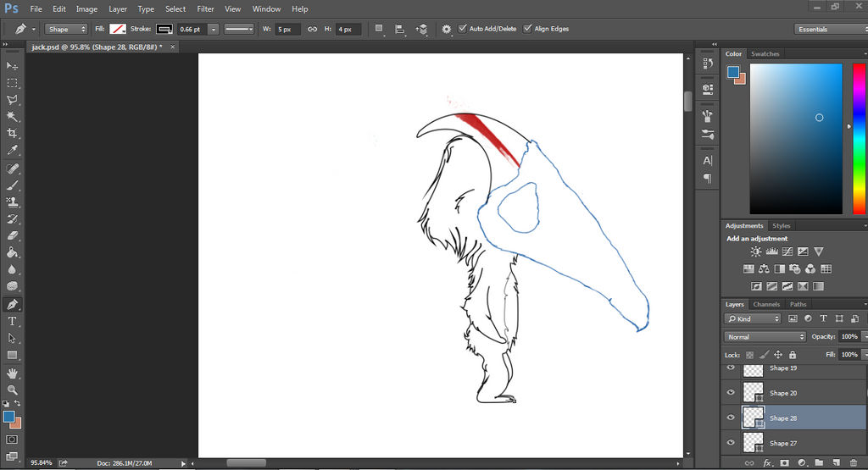Toggle lock position of layer
Image resolution: width=868 pixels, height=470 pixels.
coord(778,355)
